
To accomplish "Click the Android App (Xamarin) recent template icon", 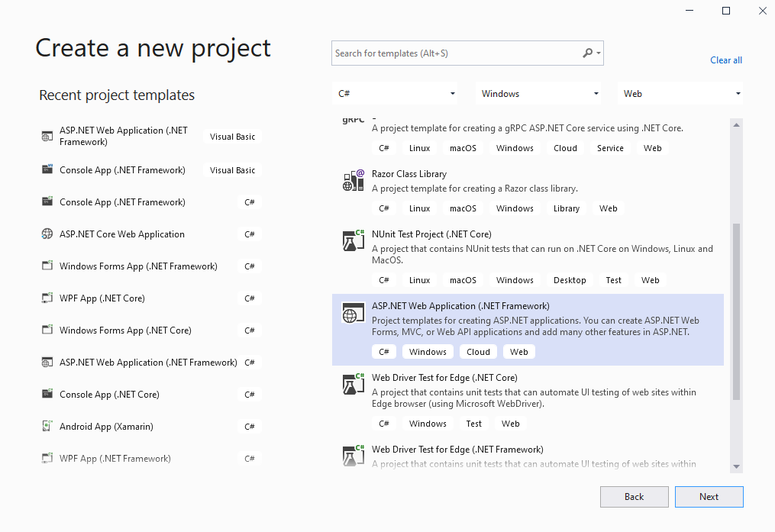I will click(x=47, y=427).
